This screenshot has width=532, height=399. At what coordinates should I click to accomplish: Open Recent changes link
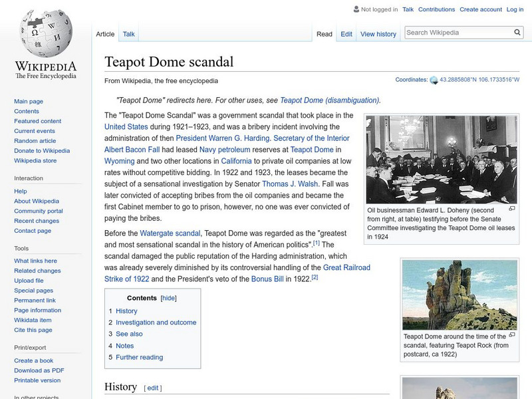37,221
